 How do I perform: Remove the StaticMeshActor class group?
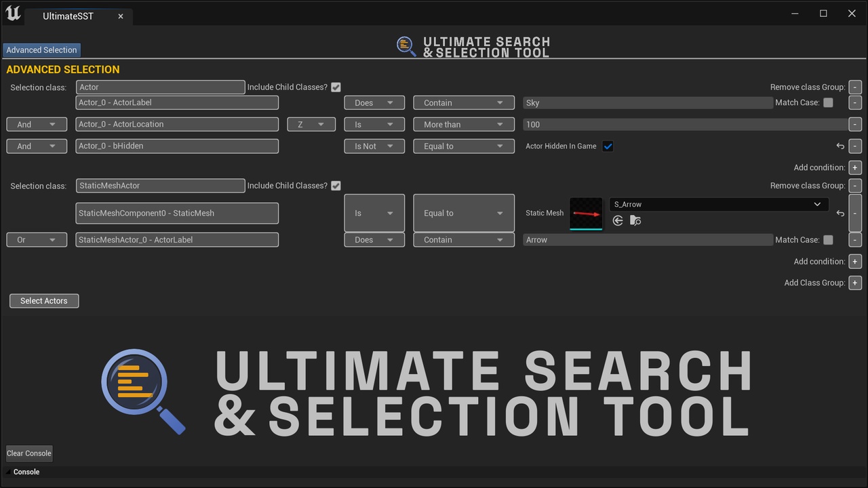855,186
